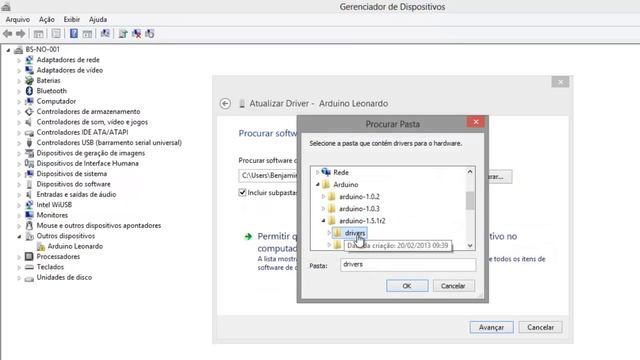Expand Controladores USB category
This screenshot has height=360, width=640.
click(19, 143)
